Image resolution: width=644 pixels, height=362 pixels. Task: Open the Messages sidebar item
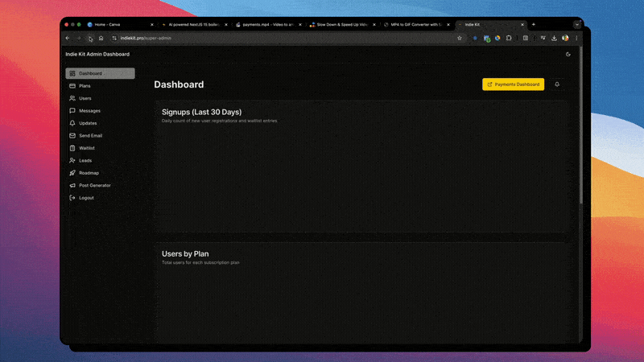(x=89, y=110)
